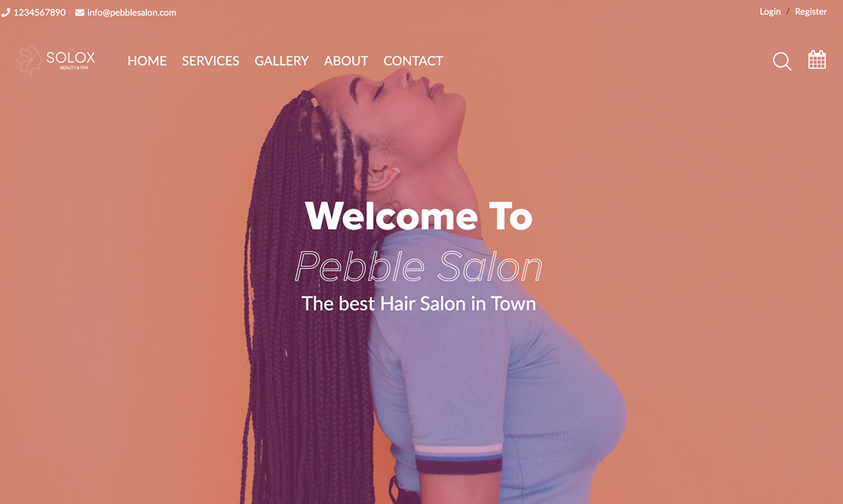
Task: Open the search magnifier icon
Action: [782, 61]
